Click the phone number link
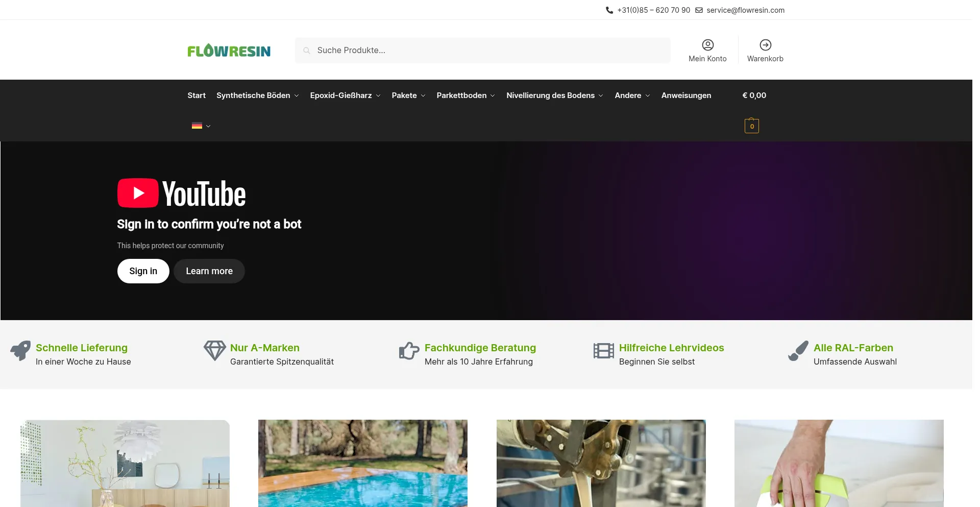Image resolution: width=980 pixels, height=507 pixels. 654,10
